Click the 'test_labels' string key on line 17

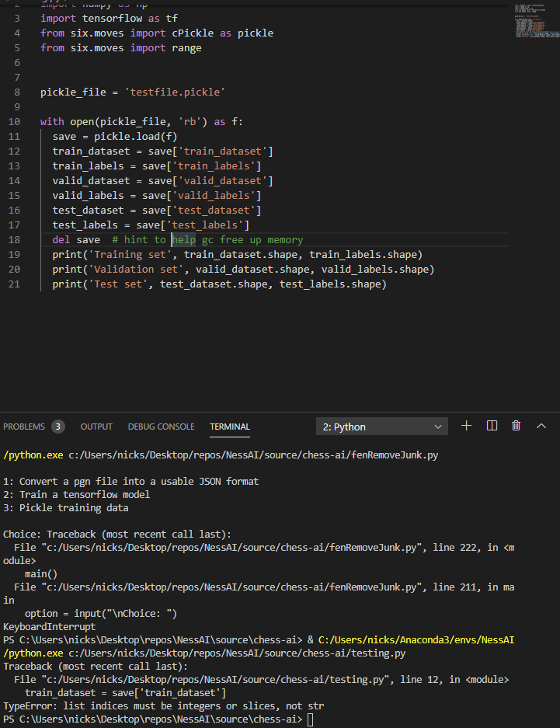[x=207, y=225]
